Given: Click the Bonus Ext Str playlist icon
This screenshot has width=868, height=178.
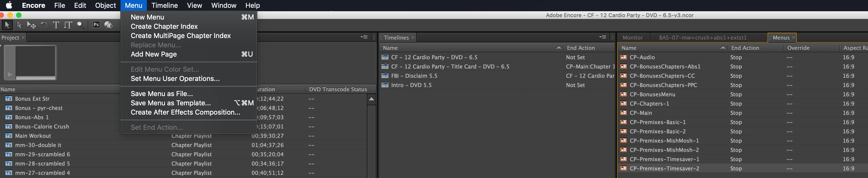Looking at the screenshot, I should (x=9, y=99).
